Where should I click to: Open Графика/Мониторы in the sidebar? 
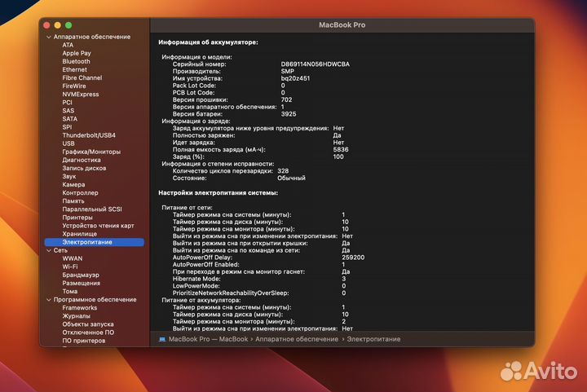(x=91, y=152)
